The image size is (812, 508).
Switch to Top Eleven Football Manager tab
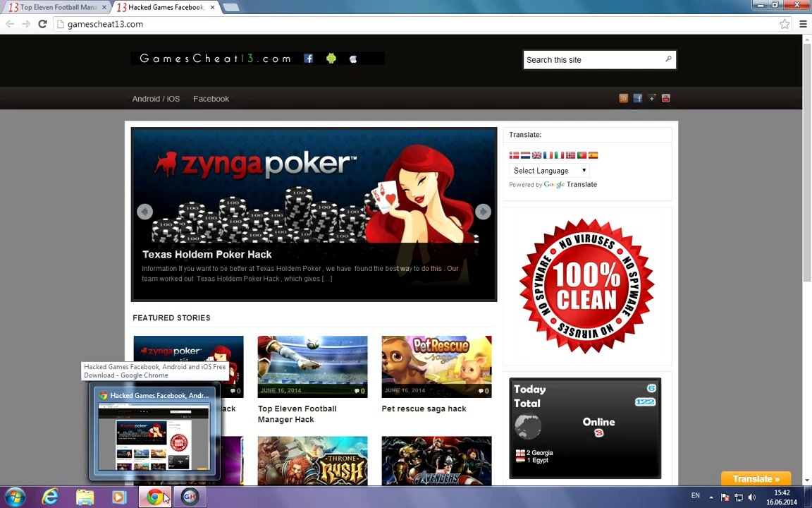point(57,7)
